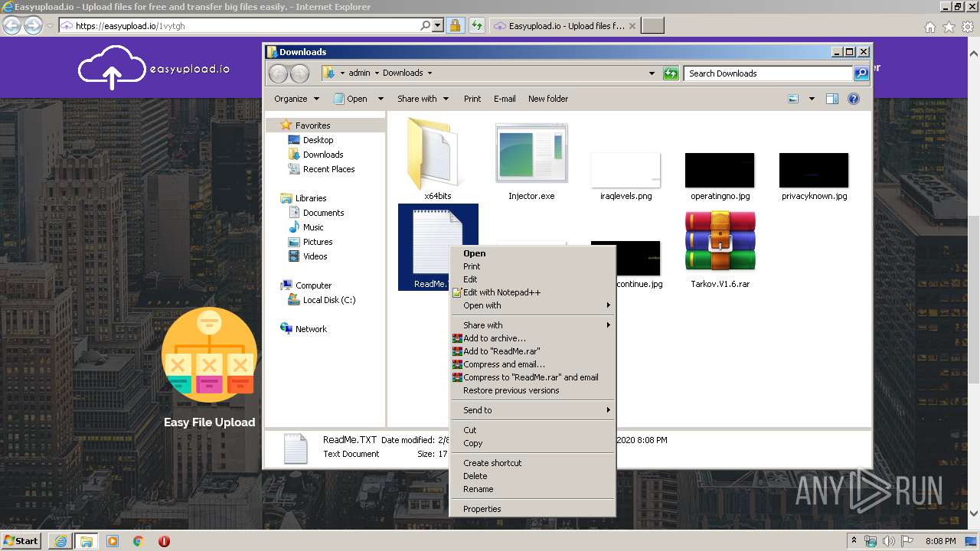The image size is (980, 551).
Task: Open the Organize dropdown menu
Action: [296, 99]
